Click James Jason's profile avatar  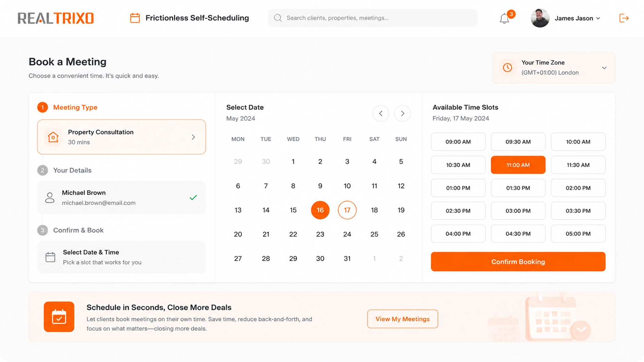click(x=540, y=18)
